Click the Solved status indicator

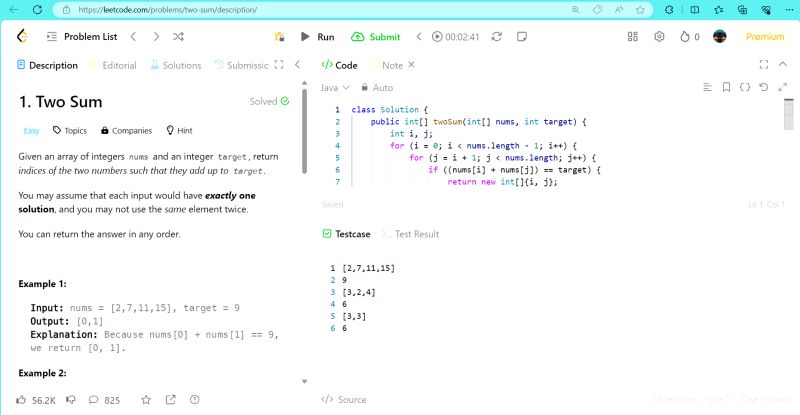click(x=269, y=101)
